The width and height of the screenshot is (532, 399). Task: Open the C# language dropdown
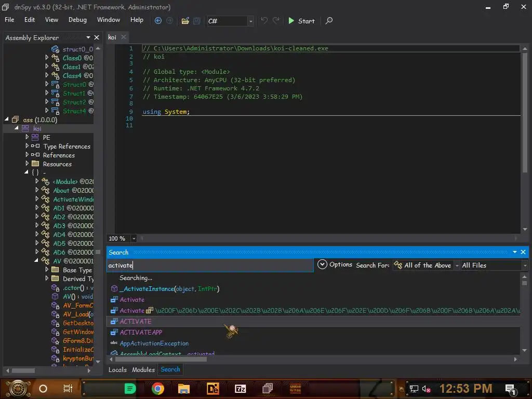[251, 21]
